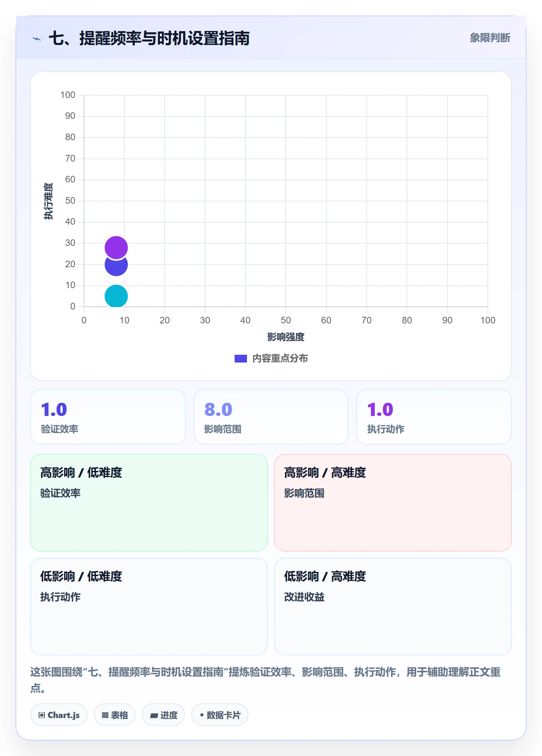
Task: Click the 执行难度 y-axis title
Action: [x=48, y=201]
